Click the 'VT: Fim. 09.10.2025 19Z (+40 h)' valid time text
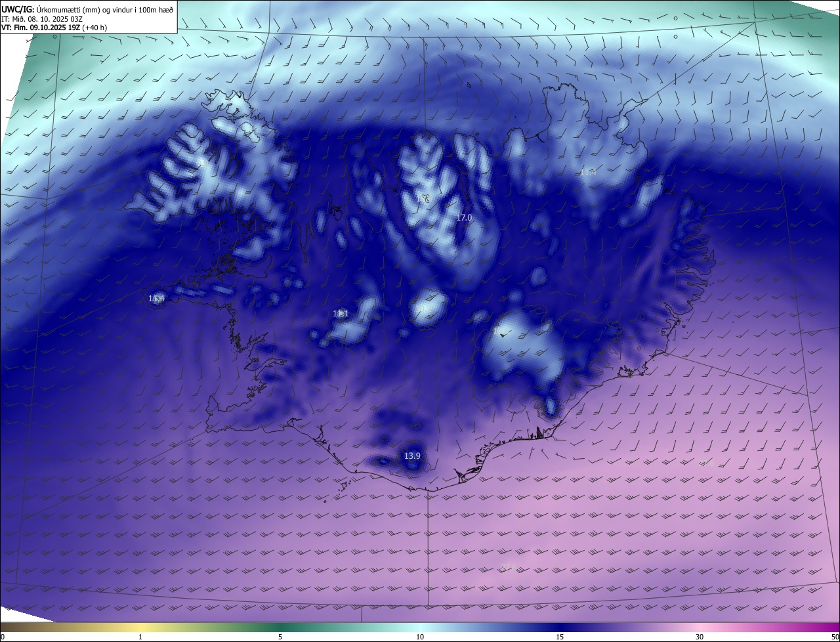The height and width of the screenshot is (642, 840). pos(54,28)
